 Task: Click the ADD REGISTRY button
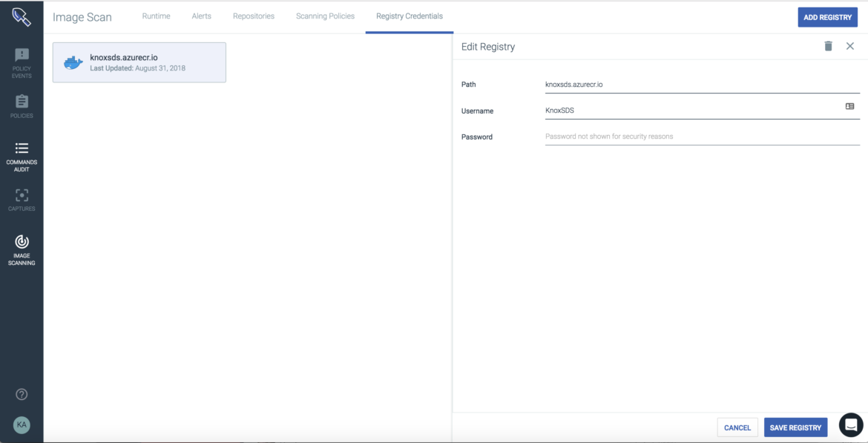[x=828, y=17]
